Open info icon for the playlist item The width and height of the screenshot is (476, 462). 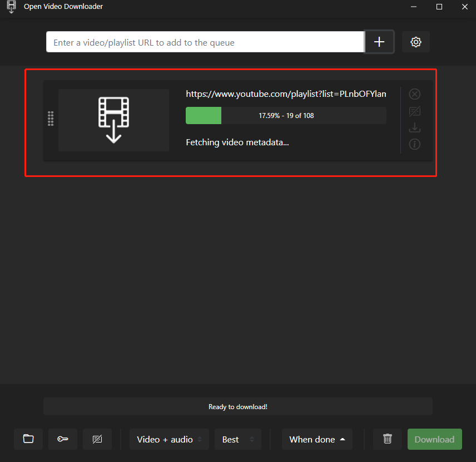pos(414,144)
